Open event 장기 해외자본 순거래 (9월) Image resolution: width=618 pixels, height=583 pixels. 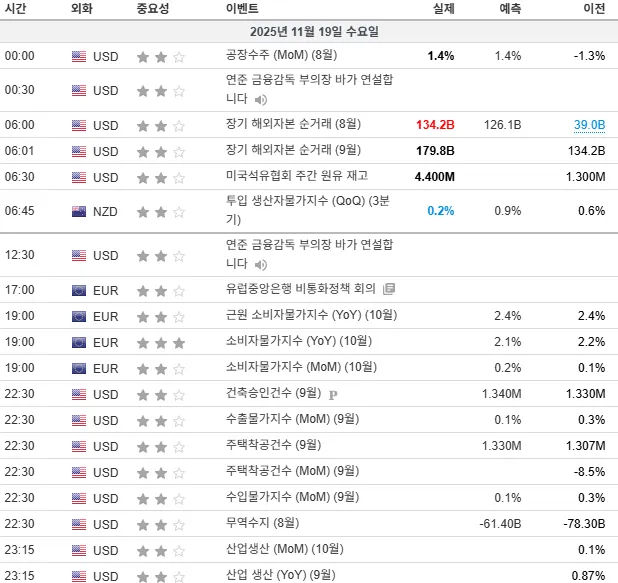293,150
